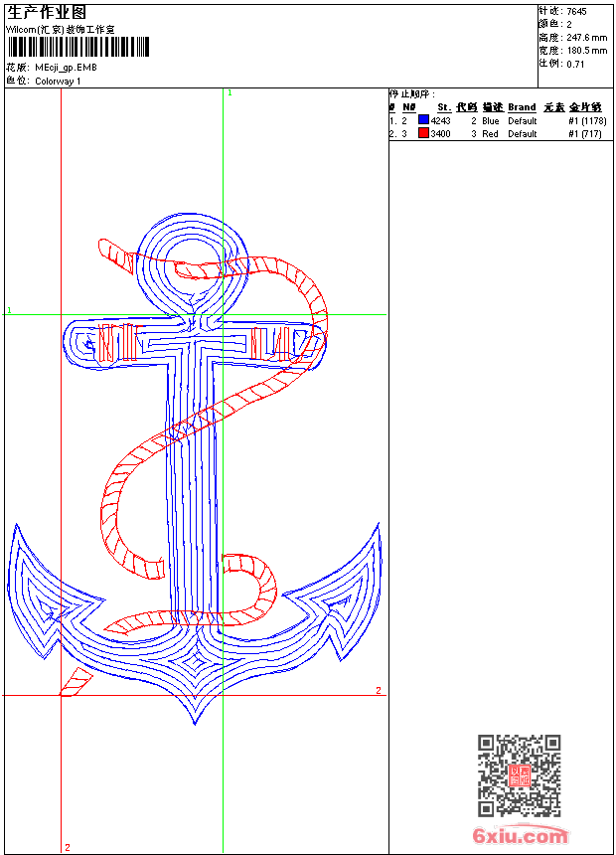Click the Colorway 1 label
The height and width of the screenshot is (855, 616).
(58, 82)
